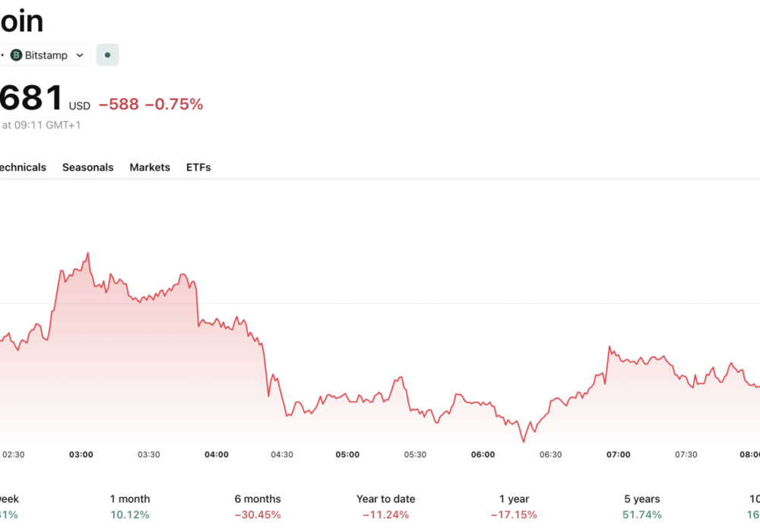Open the Technicals tab

[x=21, y=167]
